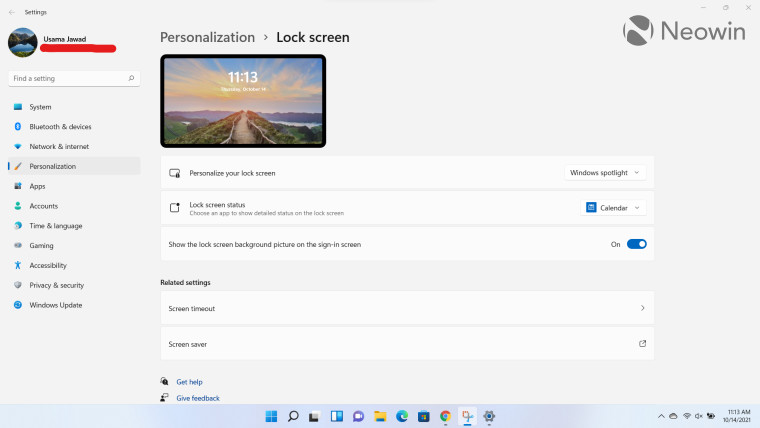Open Task View from taskbar

click(x=314, y=416)
